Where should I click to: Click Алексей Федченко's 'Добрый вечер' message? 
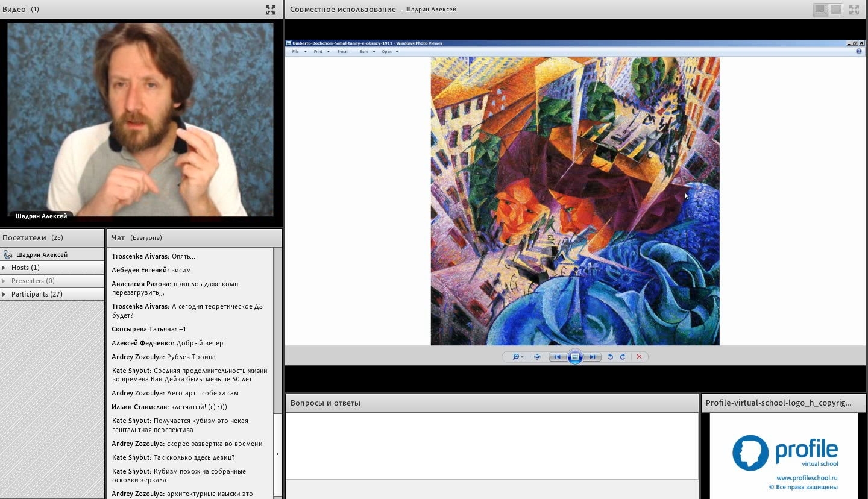pos(168,343)
